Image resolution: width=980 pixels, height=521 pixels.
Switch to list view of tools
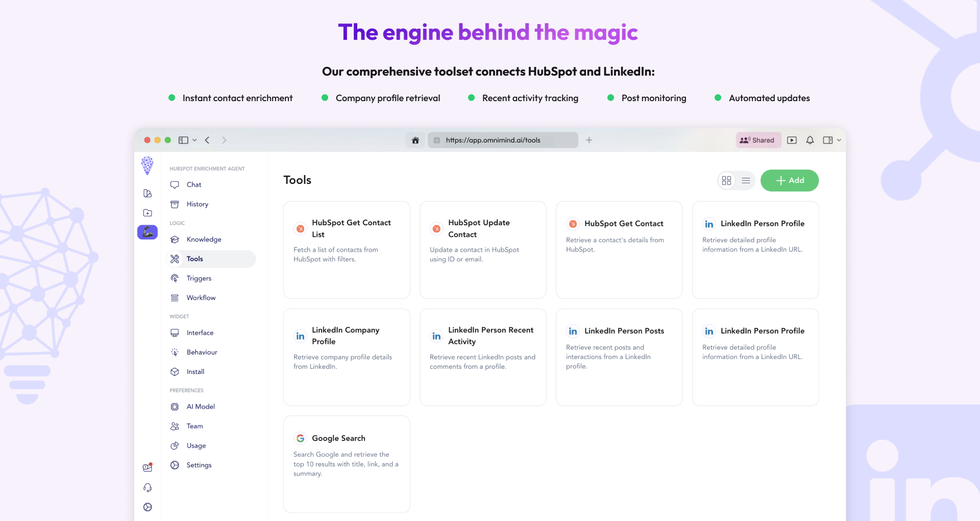(x=746, y=181)
